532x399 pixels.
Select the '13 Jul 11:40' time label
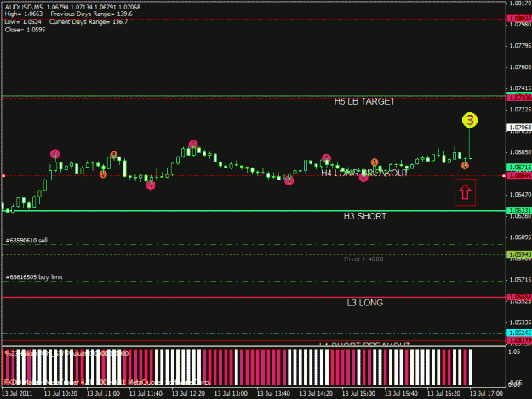pos(146,394)
